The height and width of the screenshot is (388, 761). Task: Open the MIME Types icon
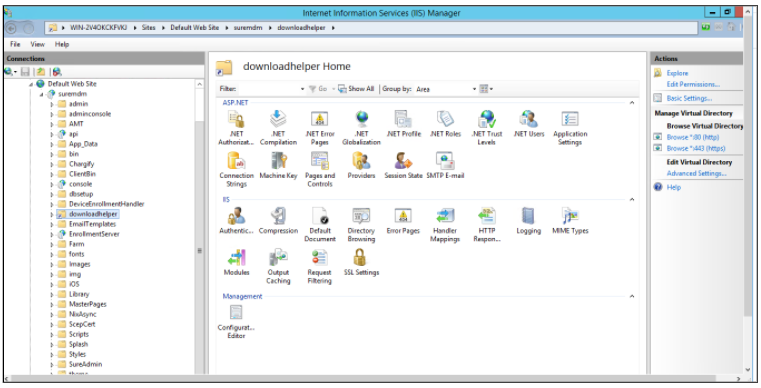[570, 221]
